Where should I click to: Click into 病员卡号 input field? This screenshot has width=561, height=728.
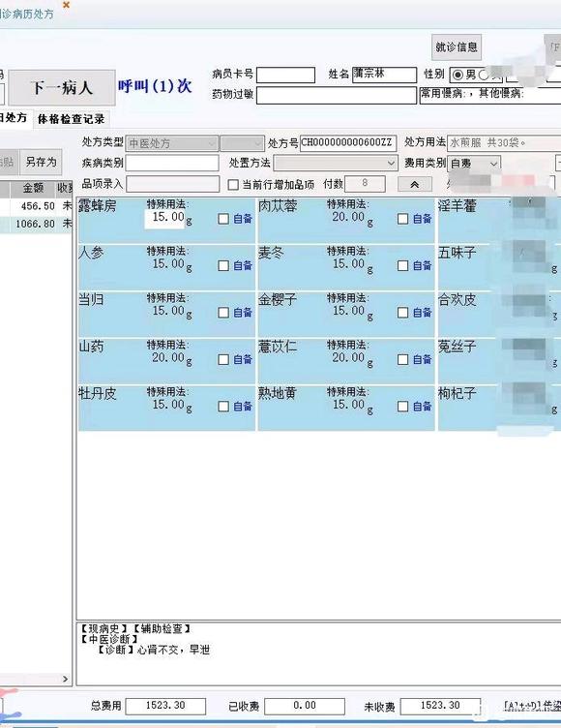286,75
